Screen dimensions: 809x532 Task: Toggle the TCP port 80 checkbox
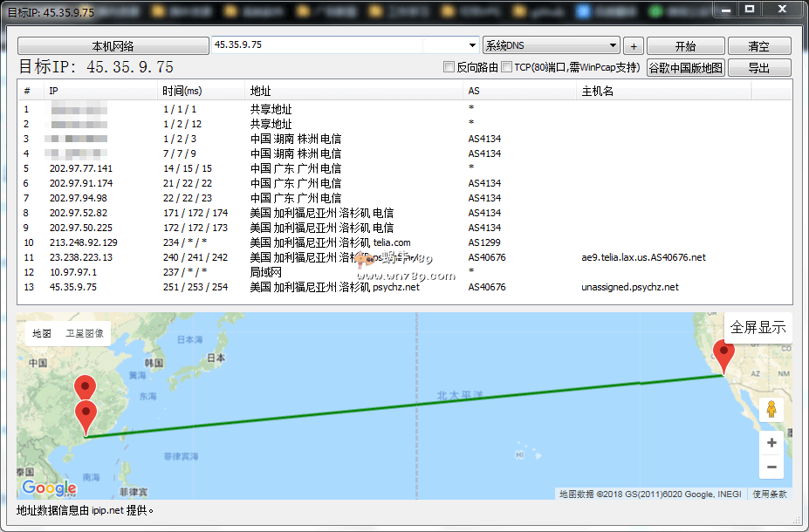[x=507, y=67]
